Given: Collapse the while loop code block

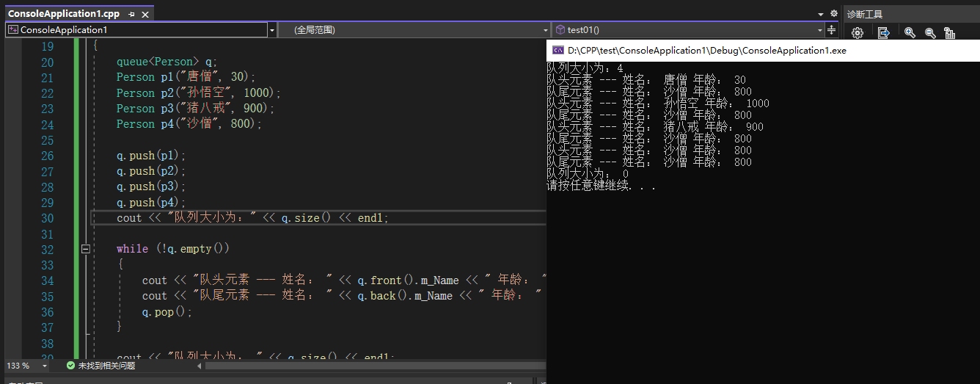Looking at the screenshot, I should pyautogui.click(x=86, y=249).
